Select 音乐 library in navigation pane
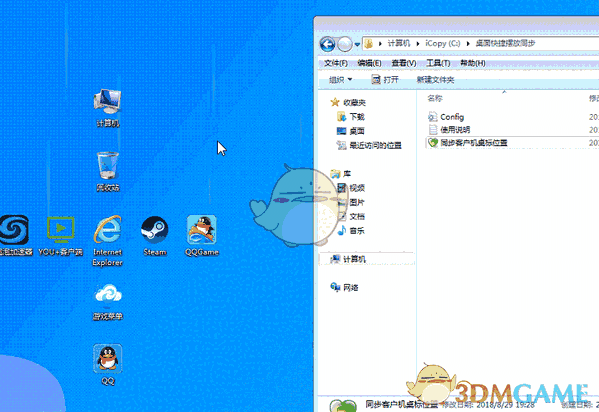Image resolution: width=599 pixels, height=412 pixels. [x=351, y=230]
